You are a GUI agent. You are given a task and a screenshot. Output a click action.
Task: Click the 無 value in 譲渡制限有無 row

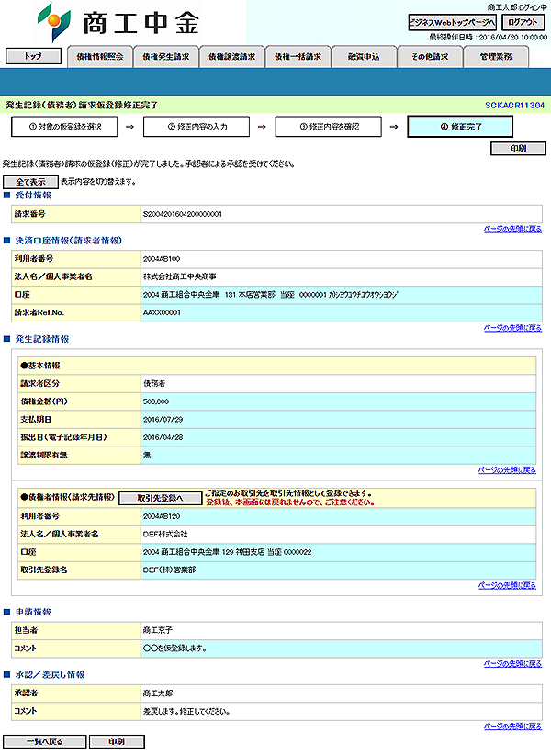(x=147, y=455)
